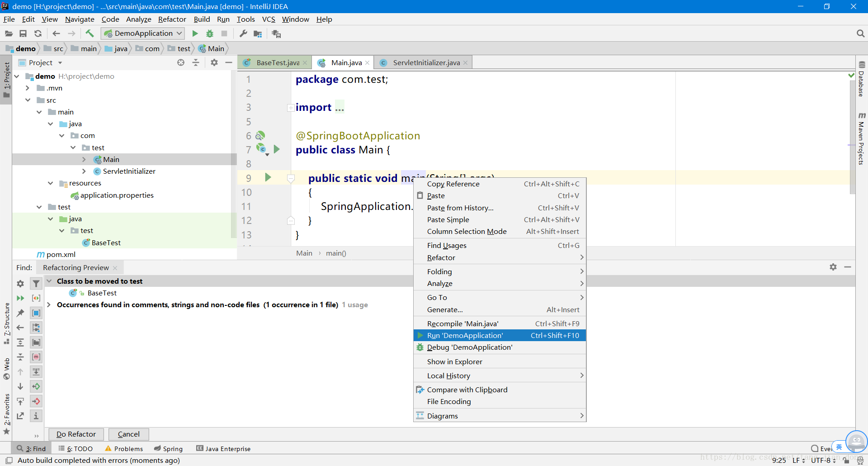868x466 pixels.
Task: Click the Expand All icon in Find panel
Action: (20, 342)
